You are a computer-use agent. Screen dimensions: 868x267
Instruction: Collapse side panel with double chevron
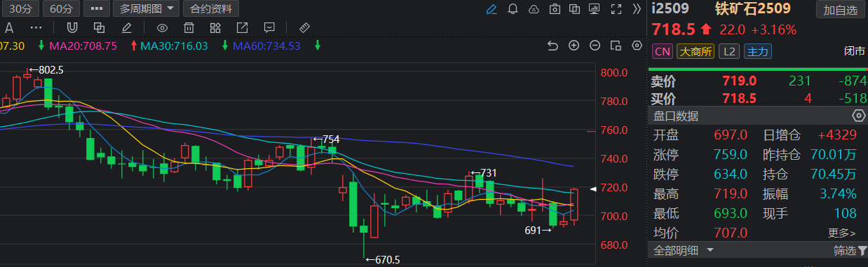click(637, 9)
